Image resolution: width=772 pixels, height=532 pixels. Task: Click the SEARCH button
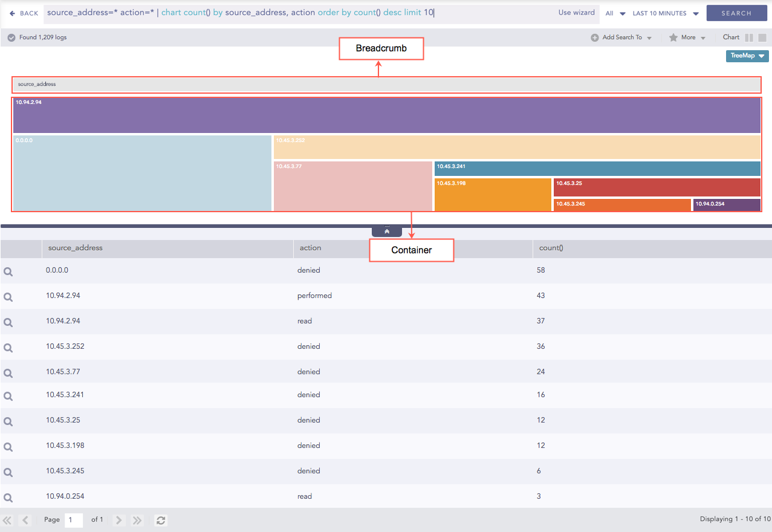point(736,12)
